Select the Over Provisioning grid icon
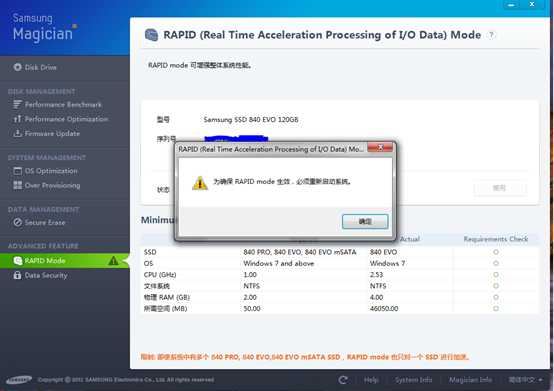This screenshot has height=391, width=554. click(x=17, y=185)
